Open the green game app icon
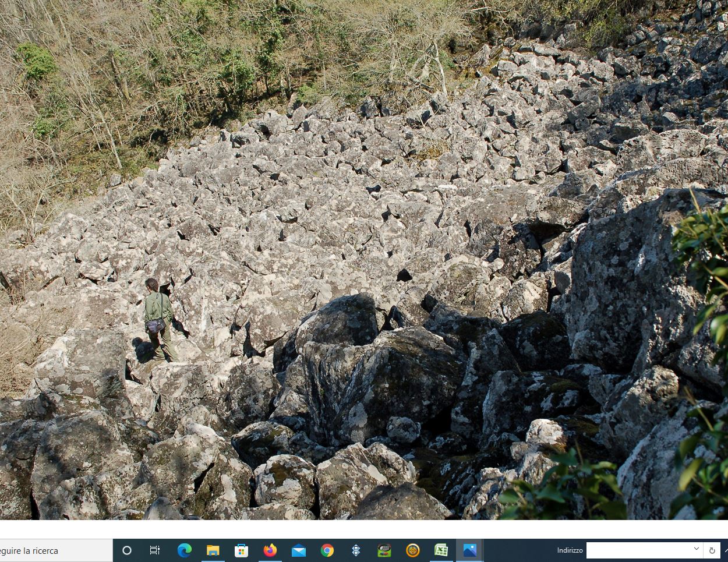 click(384, 550)
